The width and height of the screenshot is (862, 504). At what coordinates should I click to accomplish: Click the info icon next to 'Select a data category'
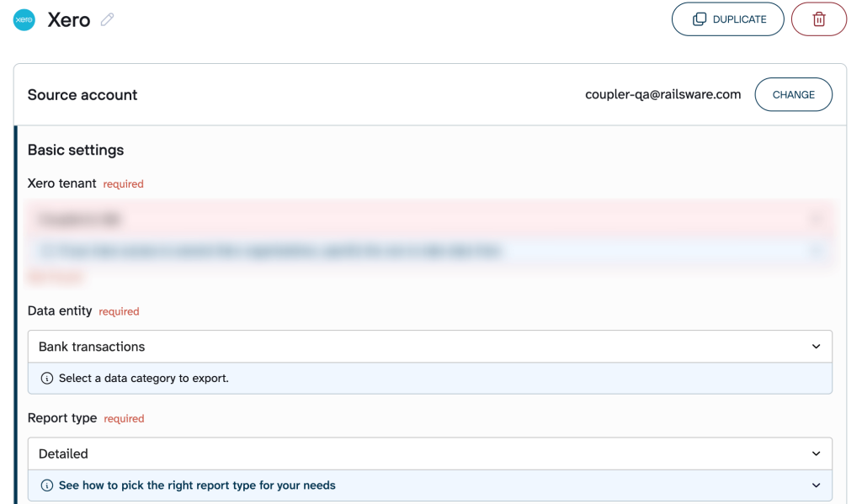point(46,378)
